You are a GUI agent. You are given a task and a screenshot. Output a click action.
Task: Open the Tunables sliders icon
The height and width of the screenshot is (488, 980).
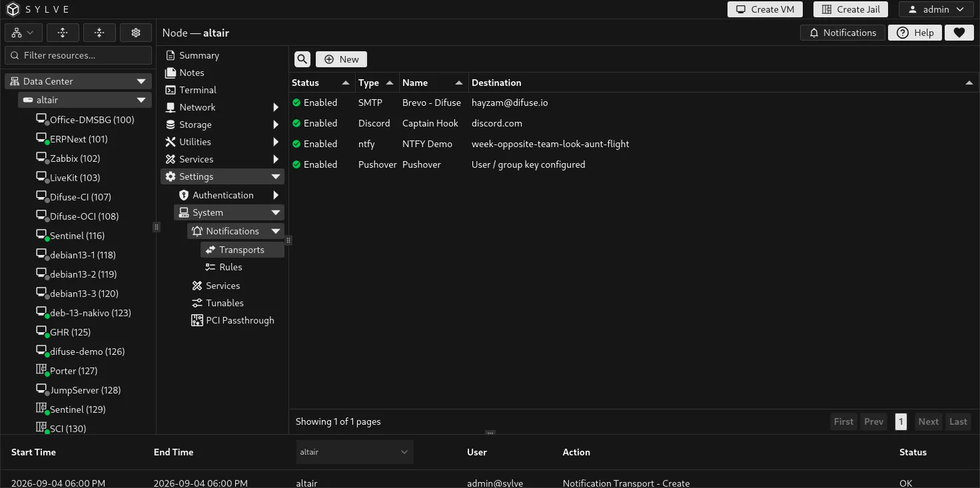[x=197, y=303]
